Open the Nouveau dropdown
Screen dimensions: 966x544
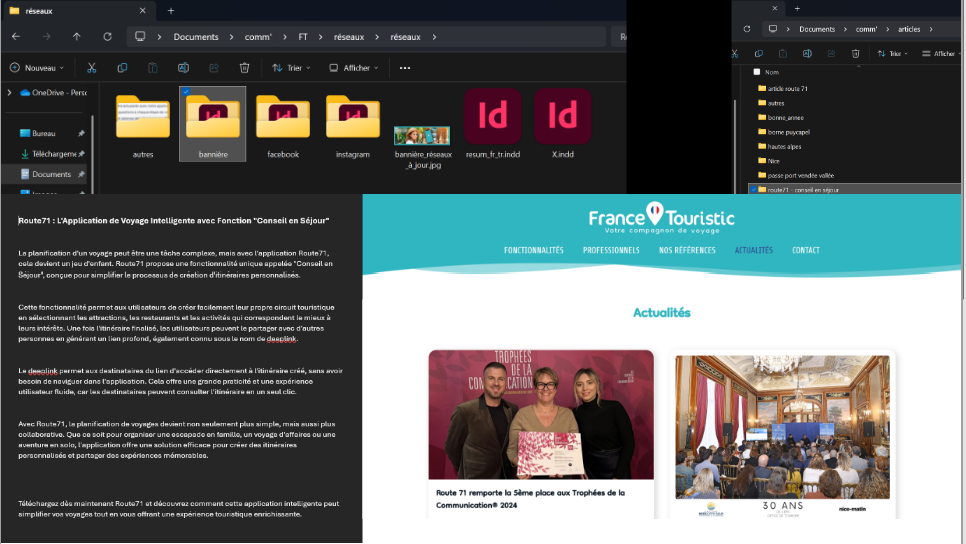coord(37,68)
